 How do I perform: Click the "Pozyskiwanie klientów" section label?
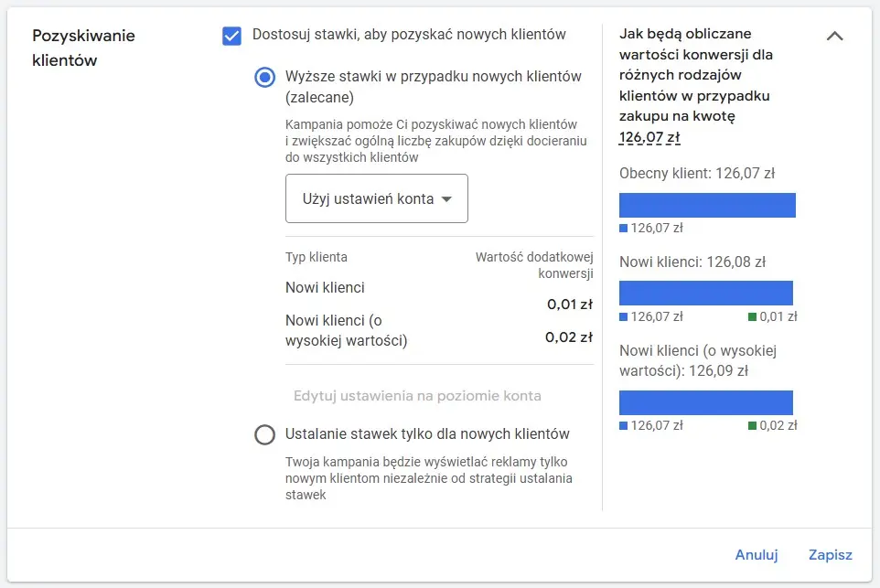[83, 46]
